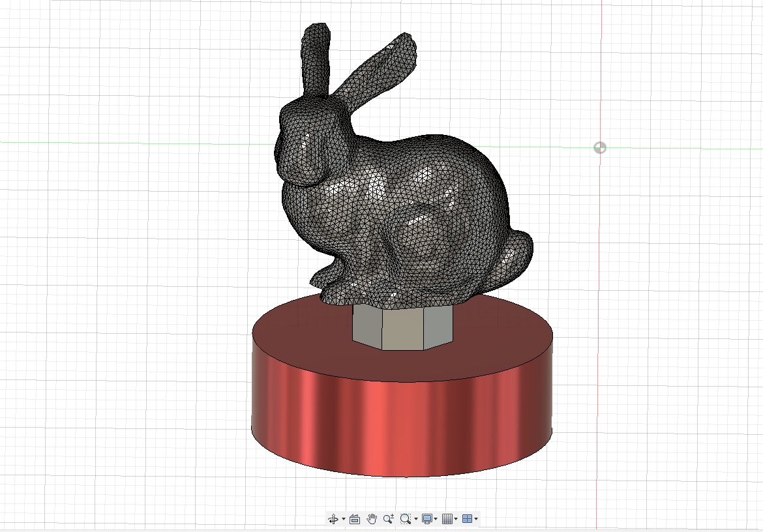The width and height of the screenshot is (763, 532).
Task: Click the Zoom Window magnifier icon
Action: [x=406, y=519]
